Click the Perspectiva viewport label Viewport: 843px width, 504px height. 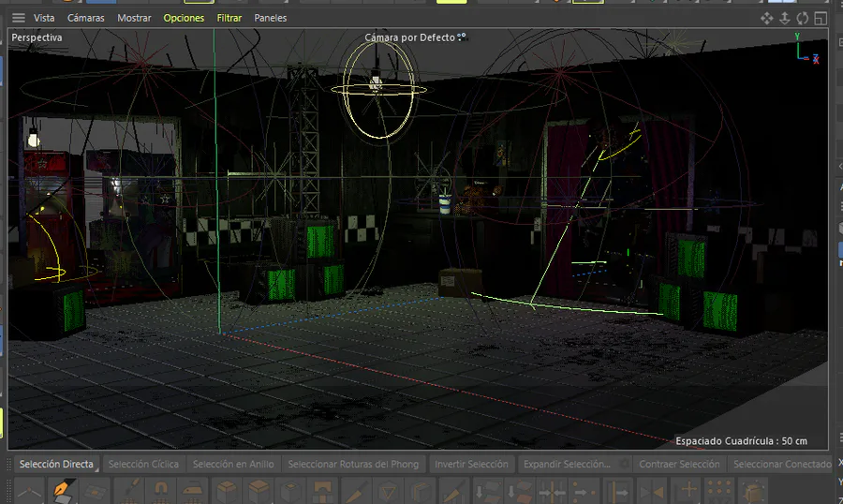click(x=37, y=37)
